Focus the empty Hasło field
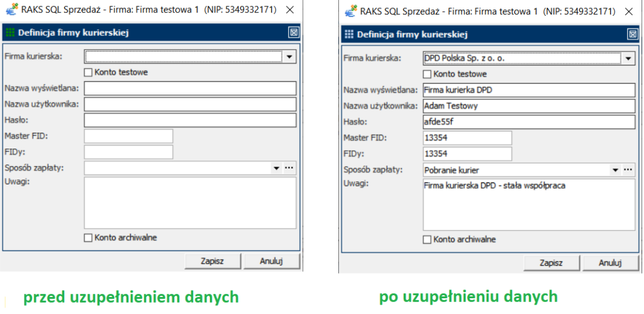644x314 pixels. (x=190, y=120)
